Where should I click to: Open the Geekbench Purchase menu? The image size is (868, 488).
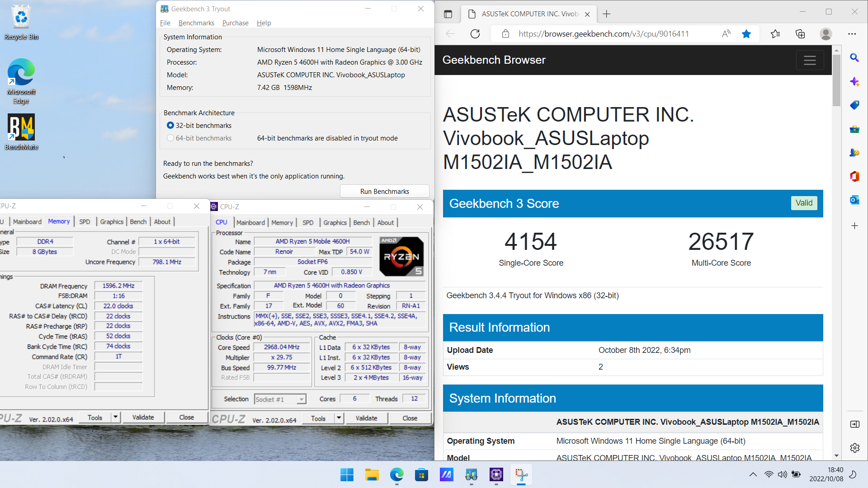pos(235,23)
